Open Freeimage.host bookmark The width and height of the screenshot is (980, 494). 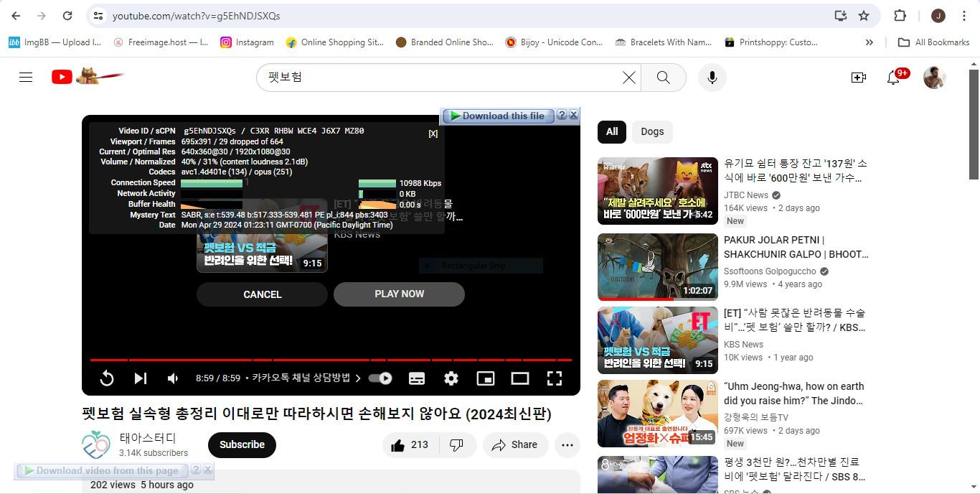[160, 42]
